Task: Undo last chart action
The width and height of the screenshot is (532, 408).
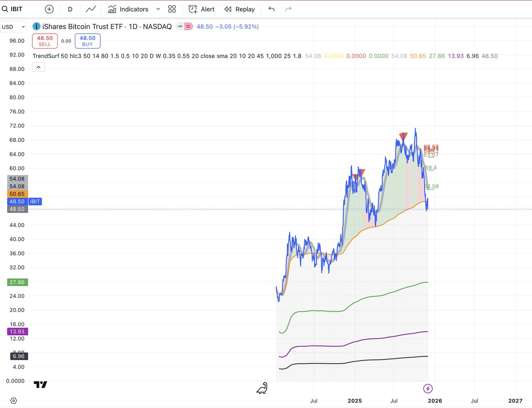Action: tap(272, 9)
